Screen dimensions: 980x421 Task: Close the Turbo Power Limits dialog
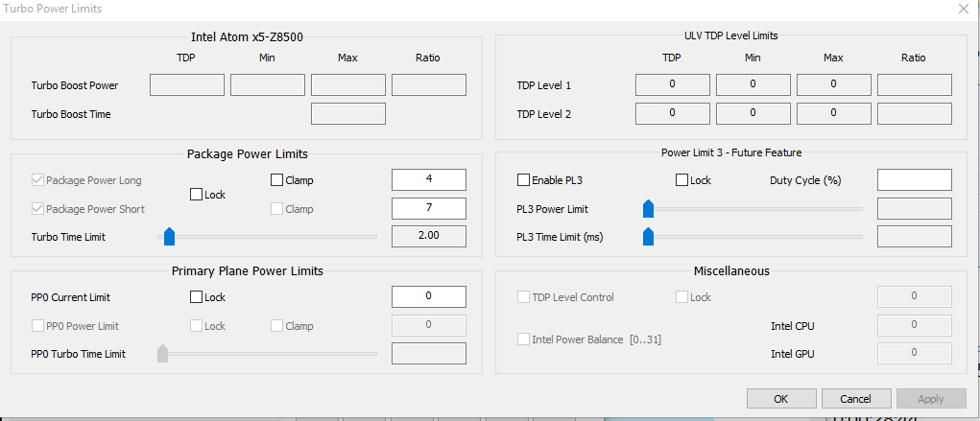963,9
